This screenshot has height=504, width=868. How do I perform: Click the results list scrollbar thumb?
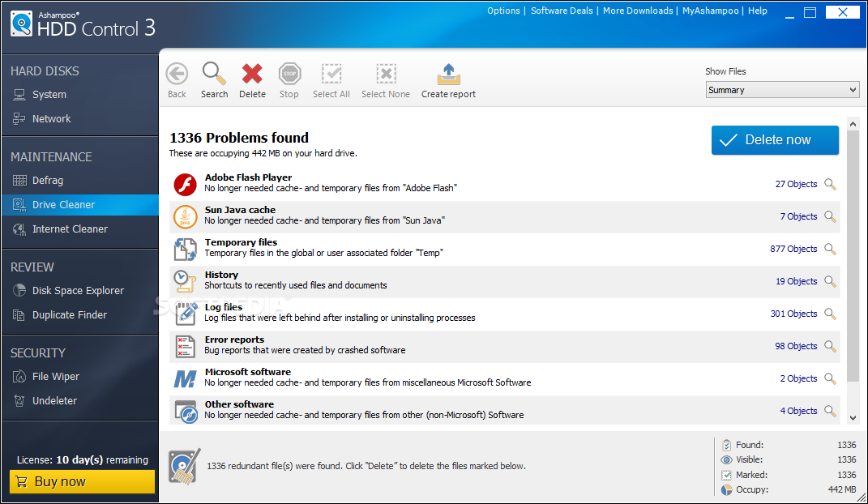tap(853, 255)
